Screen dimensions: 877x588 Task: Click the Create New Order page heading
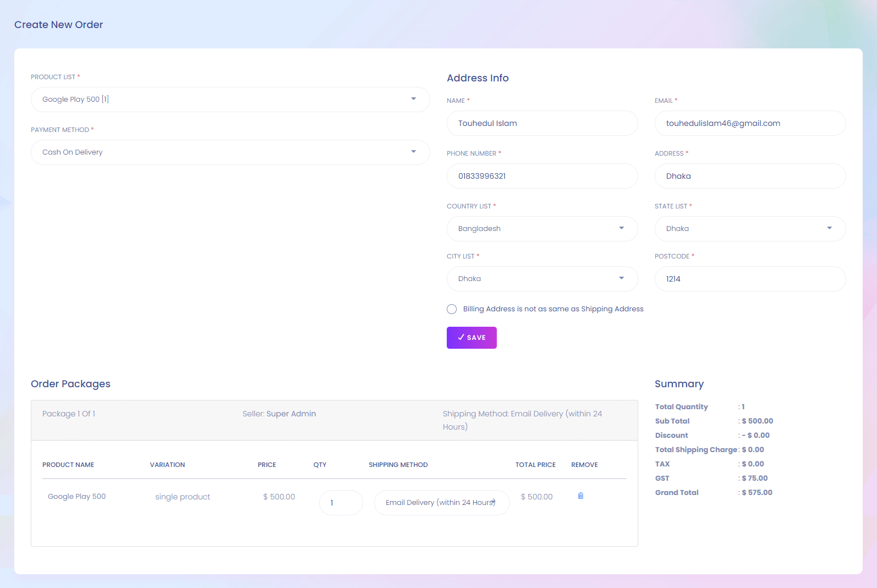point(58,25)
